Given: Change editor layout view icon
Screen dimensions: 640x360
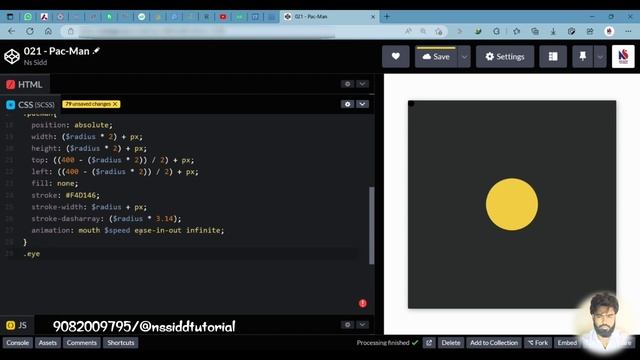Looking at the screenshot, I should tap(553, 57).
